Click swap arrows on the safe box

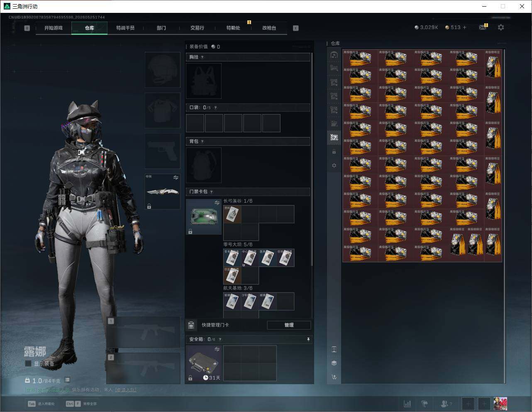click(217, 349)
